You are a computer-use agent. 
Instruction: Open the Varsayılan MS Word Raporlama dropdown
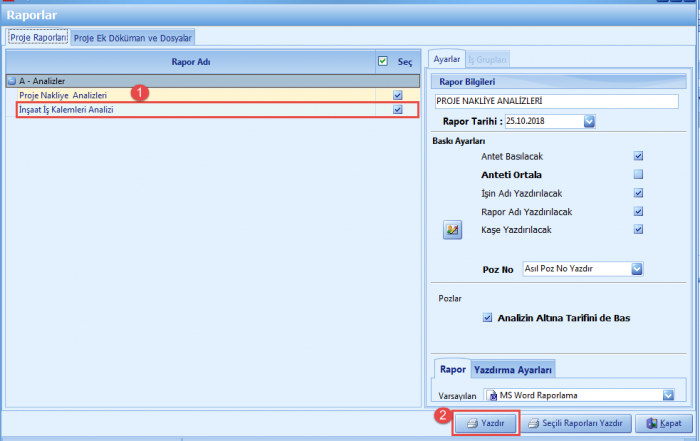pyautogui.click(x=668, y=395)
